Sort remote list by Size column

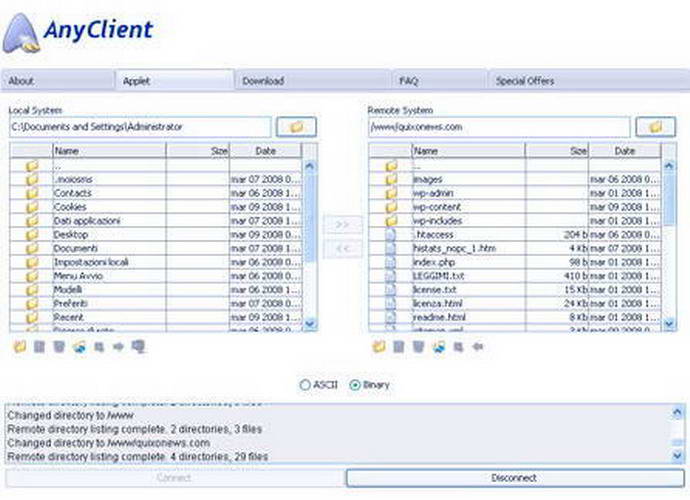pos(557,151)
